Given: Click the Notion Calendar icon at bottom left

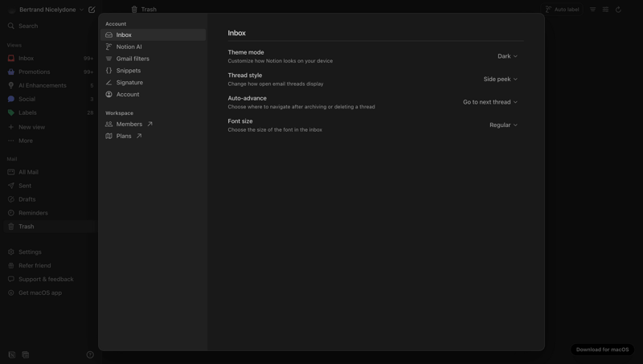Looking at the screenshot, I should pyautogui.click(x=26, y=354).
